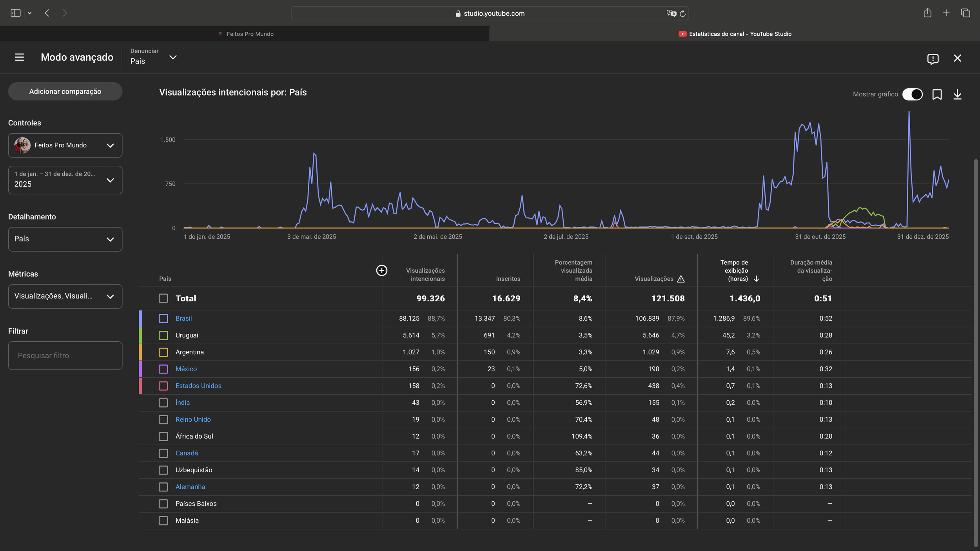Click the send feedback icon
The width and height of the screenshot is (980, 551).
tap(933, 59)
